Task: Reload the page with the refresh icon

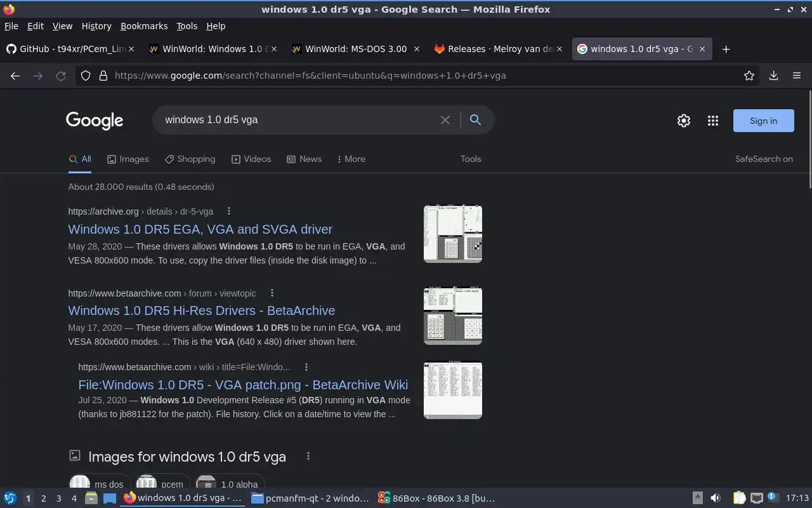Action: [x=61, y=76]
